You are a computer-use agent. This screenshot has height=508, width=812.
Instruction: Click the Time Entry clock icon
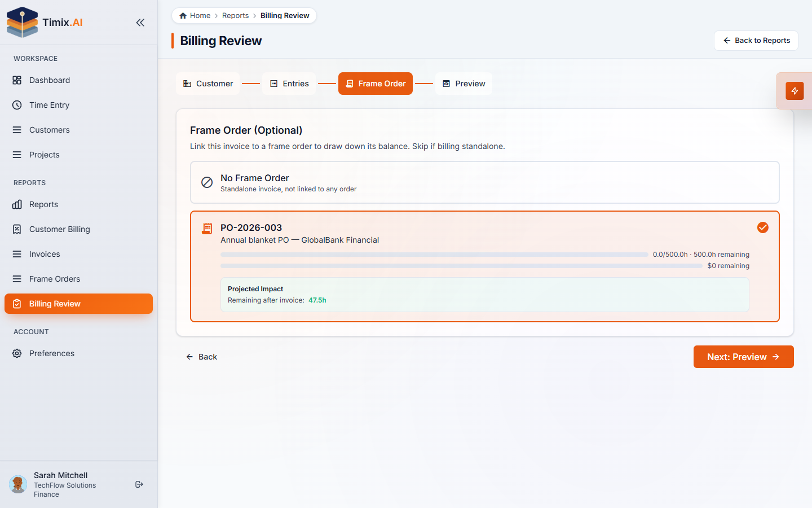tap(17, 105)
